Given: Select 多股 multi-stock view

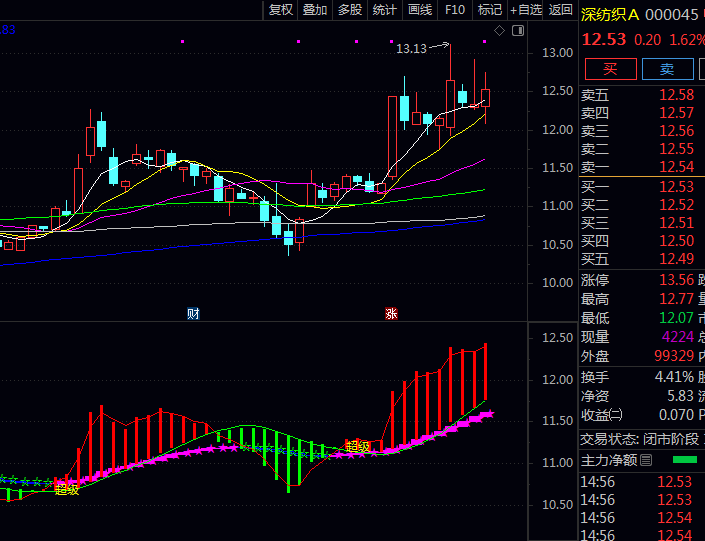Looking at the screenshot, I should (x=350, y=10).
